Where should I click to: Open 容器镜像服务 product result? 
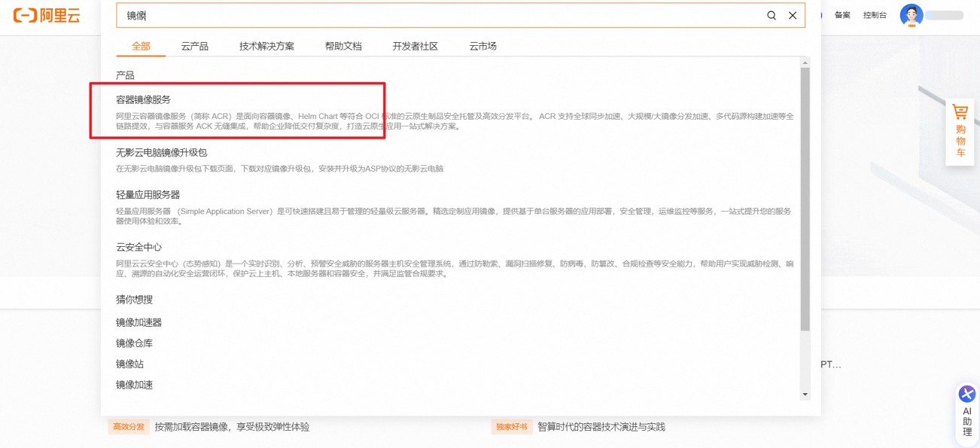tap(143, 99)
